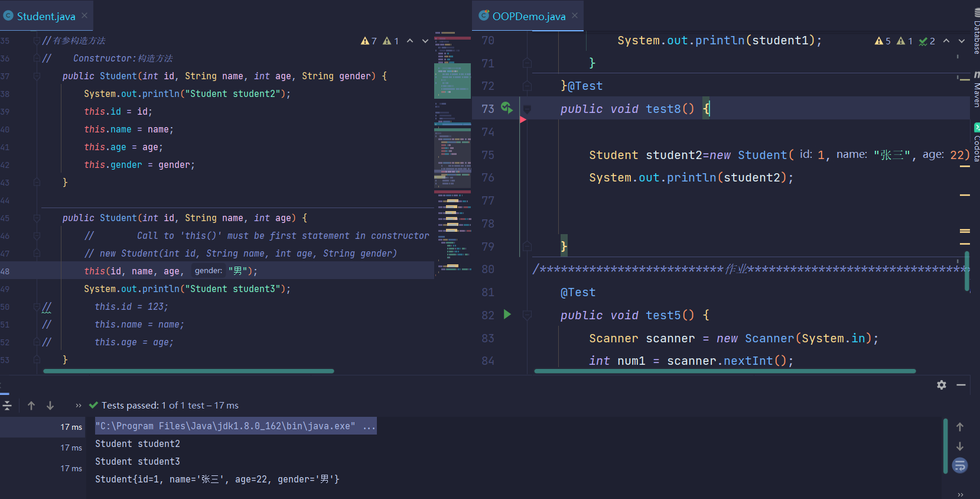Go to next highlighted problem in Student.java
This screenshot has width=980, height=499.
[425, 41]
